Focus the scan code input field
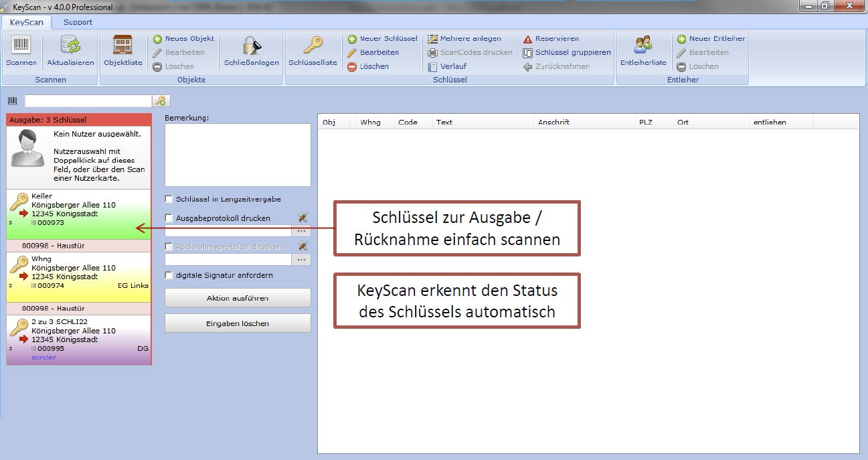This screenshot has width=868, height=460. (88, 101)
